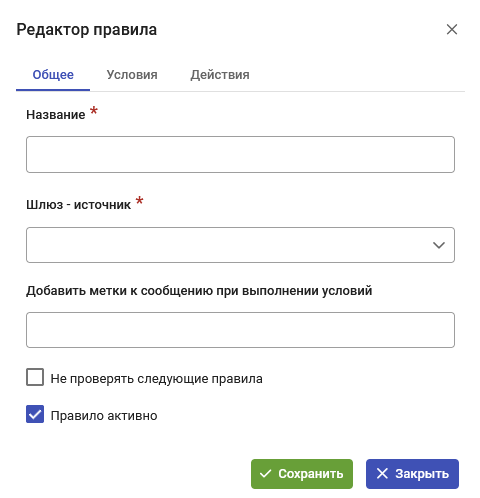Screen dimensions: 480x498
Task: Open the Условия tab
Action: 132,75
